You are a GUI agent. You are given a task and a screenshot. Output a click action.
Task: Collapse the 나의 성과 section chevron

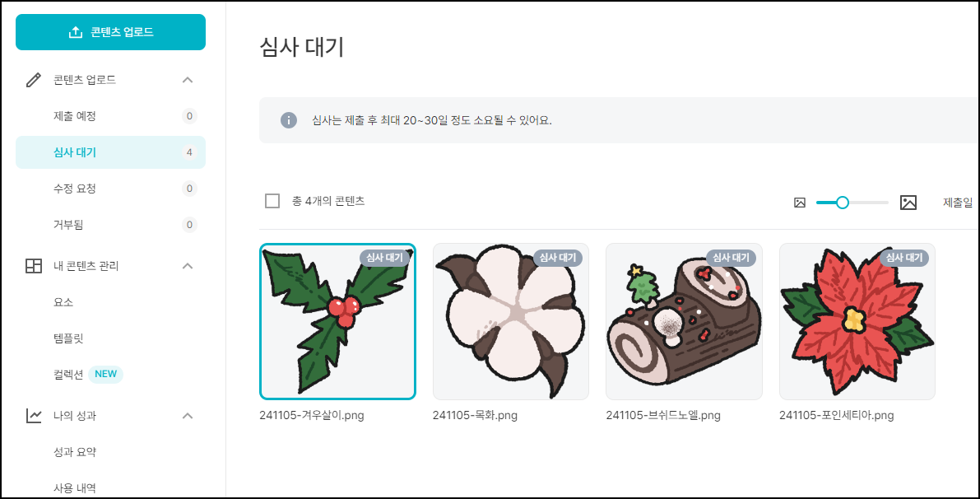187,415
